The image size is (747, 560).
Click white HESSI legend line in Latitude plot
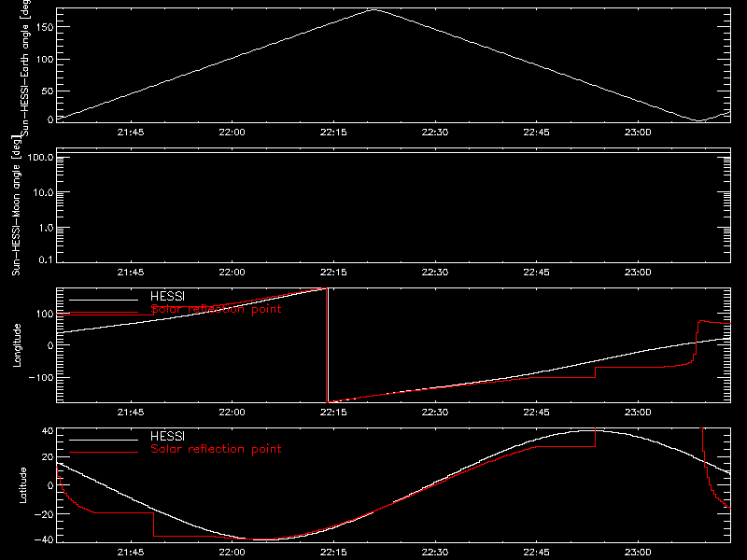[104, 440]
